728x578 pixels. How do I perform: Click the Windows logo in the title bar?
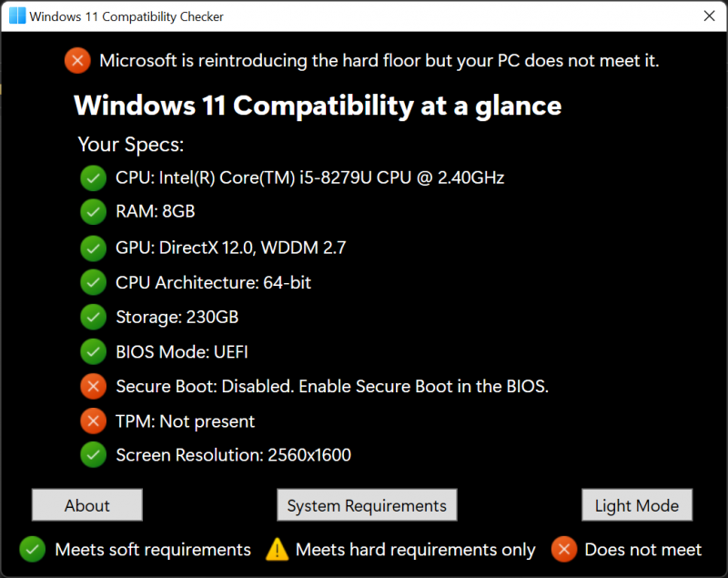(x=17, y=16)
